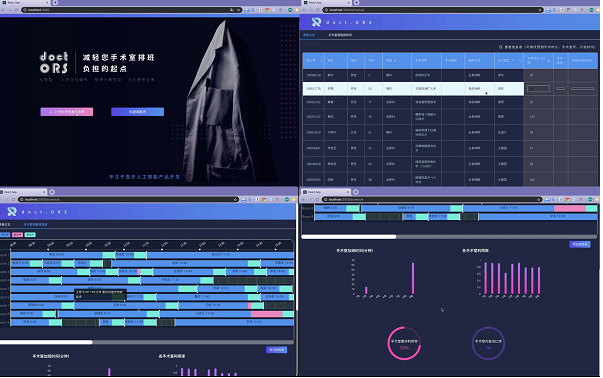This screenshot has width=603, height=378.
Task: Toggle pink legend tag above timeline
Action: pos(17,235)
